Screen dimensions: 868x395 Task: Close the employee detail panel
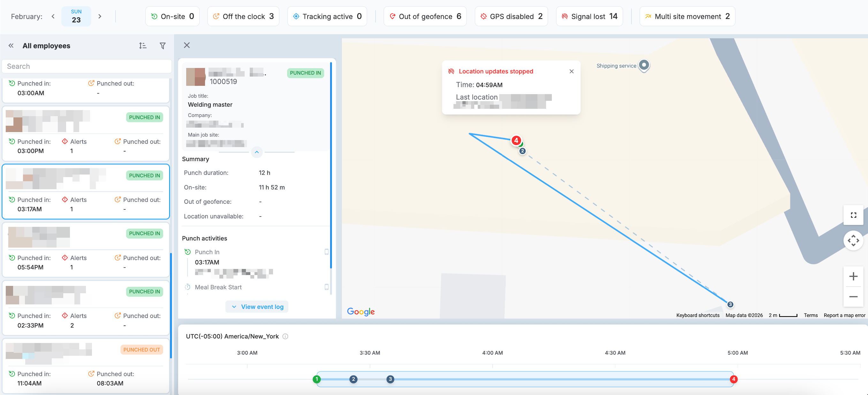[187, 45]
